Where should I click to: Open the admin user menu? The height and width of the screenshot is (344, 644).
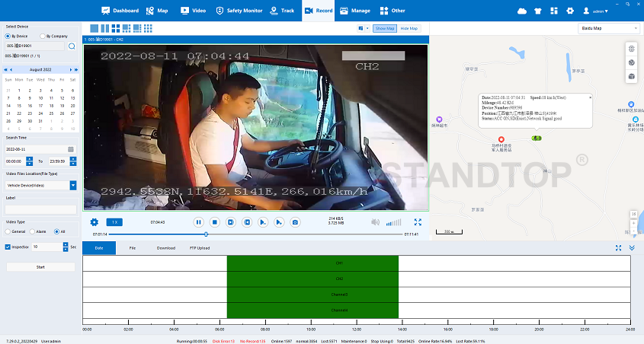coord(599,11)
